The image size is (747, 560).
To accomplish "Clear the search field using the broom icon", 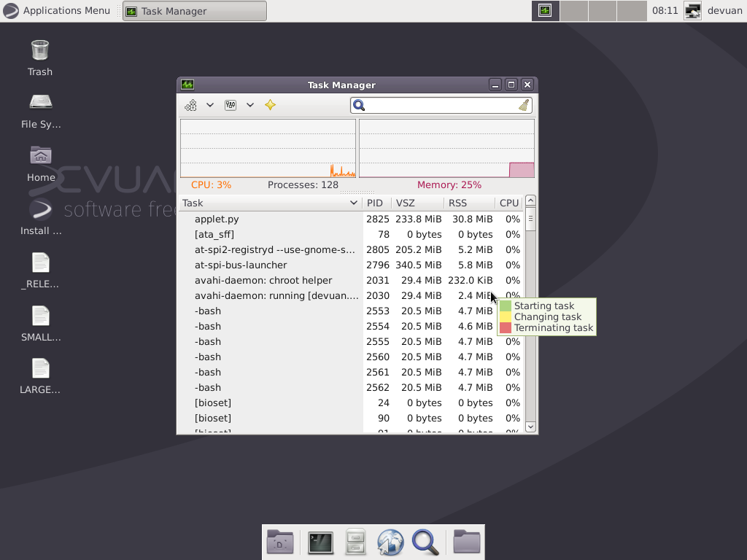I will [525, 105].
